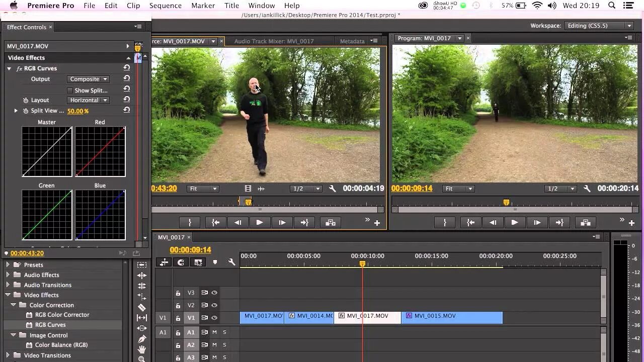The image size is (644, 362).
Task: Switch to the Metadata tab
Action: pyautogui.click(x=352, y=41)
